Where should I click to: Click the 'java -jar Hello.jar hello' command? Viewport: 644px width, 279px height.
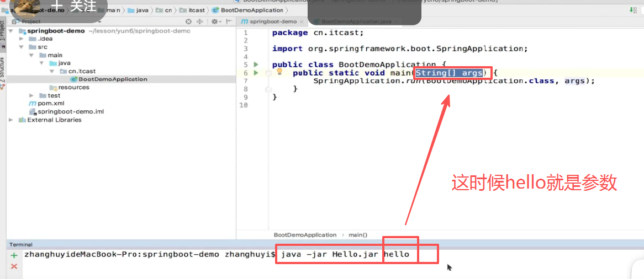tap(345, 254)
